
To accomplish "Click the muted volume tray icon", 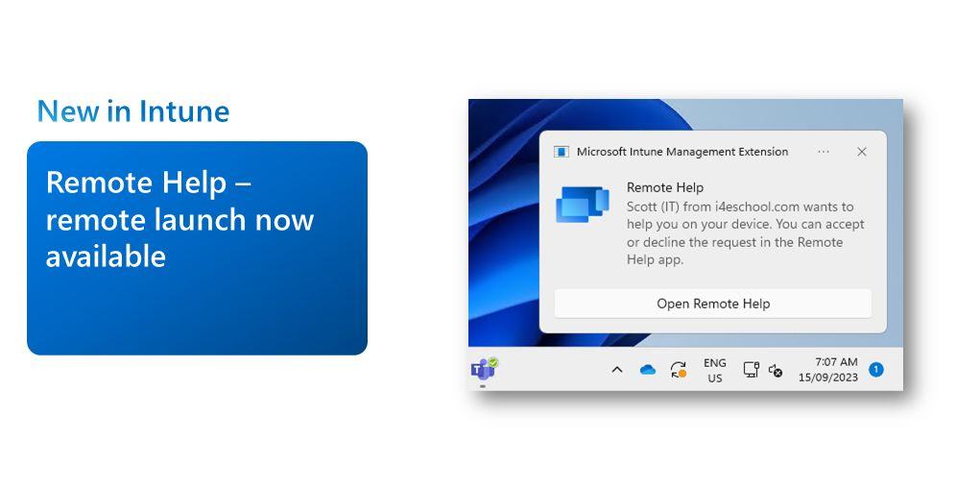I will coord(775,370).
